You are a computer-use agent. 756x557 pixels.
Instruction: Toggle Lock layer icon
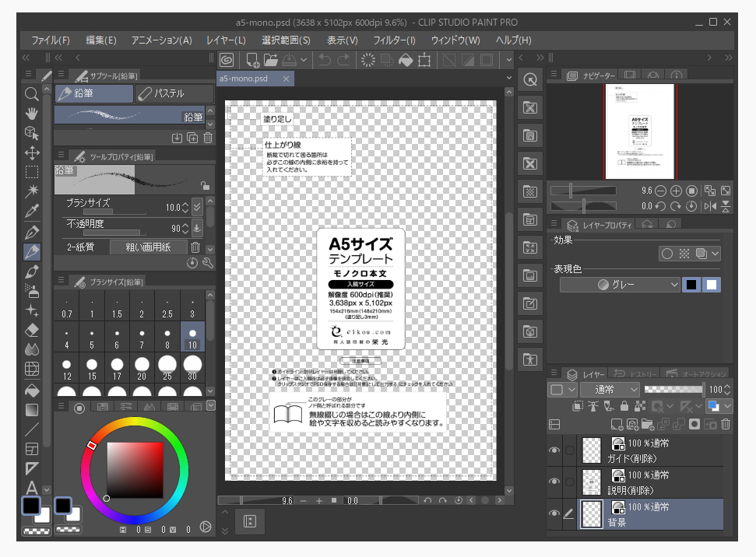(624, 406)
